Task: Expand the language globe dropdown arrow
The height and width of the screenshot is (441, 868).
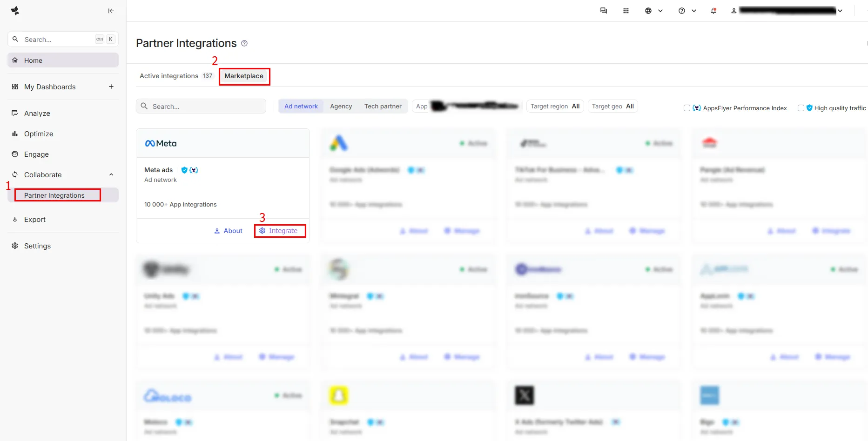Action: point(660,11)
